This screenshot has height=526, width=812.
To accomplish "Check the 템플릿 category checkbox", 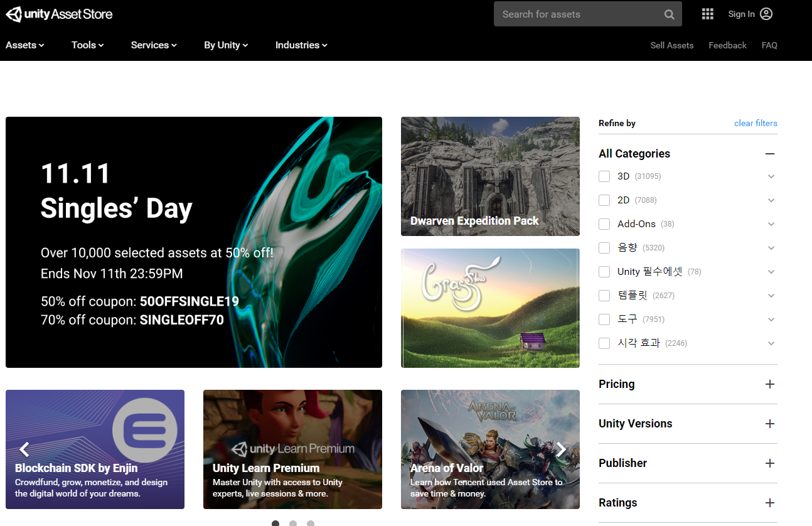I will point(604,296).
